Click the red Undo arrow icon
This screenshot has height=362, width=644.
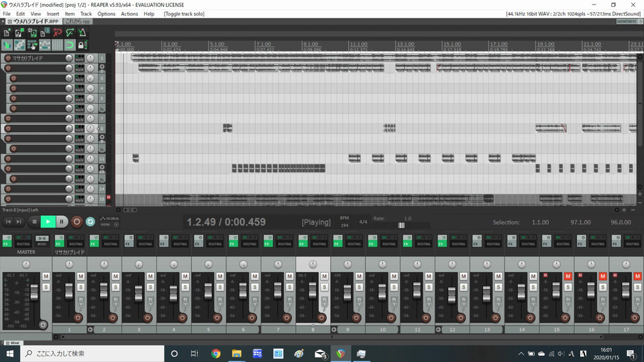57,33
